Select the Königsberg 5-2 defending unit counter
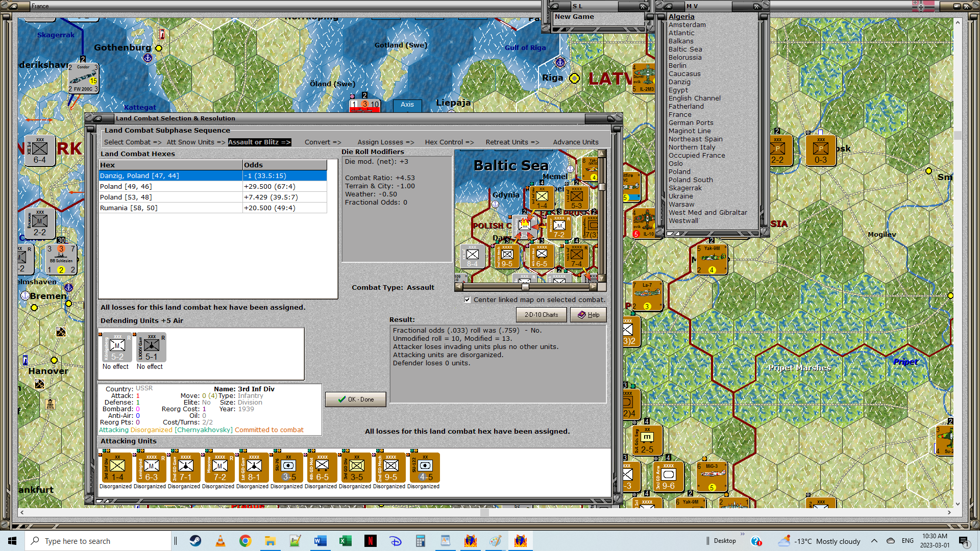The height and width of the screenshot is (551, 980). (x=117, y=347)
